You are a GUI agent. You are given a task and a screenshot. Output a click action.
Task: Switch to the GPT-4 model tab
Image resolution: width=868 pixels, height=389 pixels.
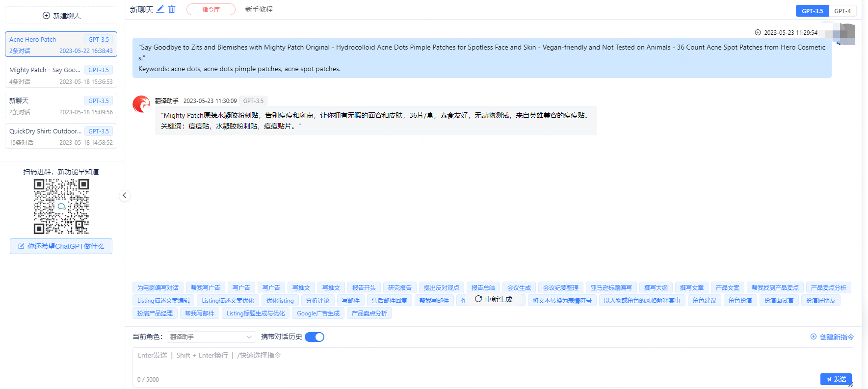click(842, 11)
